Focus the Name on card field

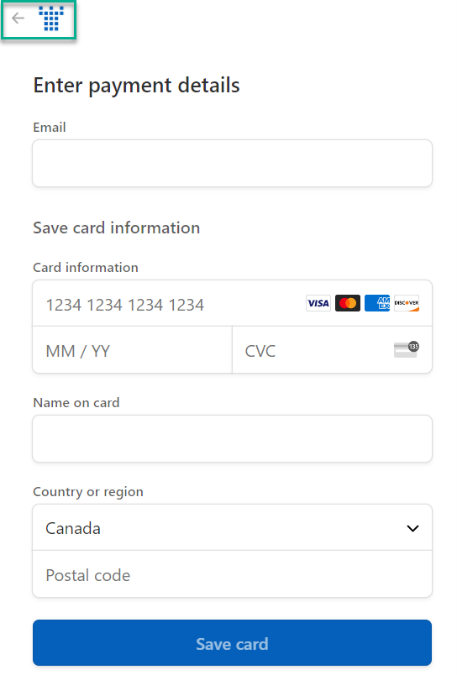pyautogui.click(x=232, y=439)
